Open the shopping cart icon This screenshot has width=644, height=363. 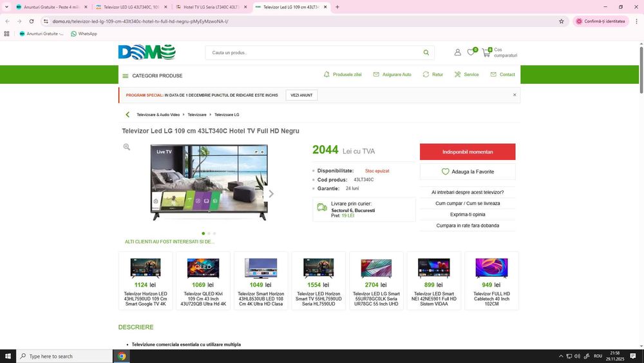point(486,53)
